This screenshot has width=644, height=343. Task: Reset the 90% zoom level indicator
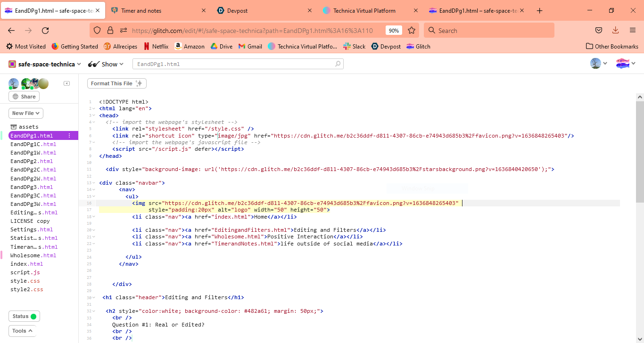click(x=394, y=30)
